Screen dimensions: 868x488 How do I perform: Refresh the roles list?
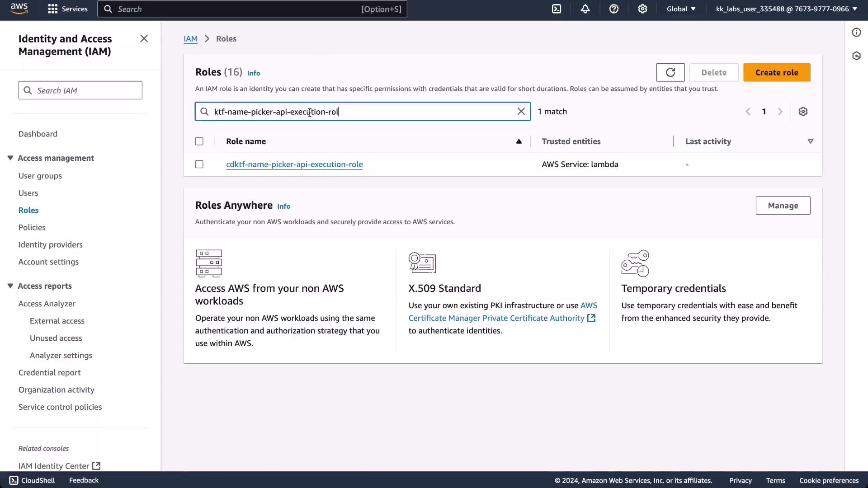coord(670,72)
